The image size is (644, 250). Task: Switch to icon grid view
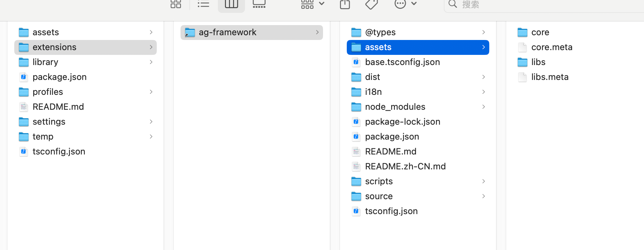pyautogui.click(x=176, y=4)
